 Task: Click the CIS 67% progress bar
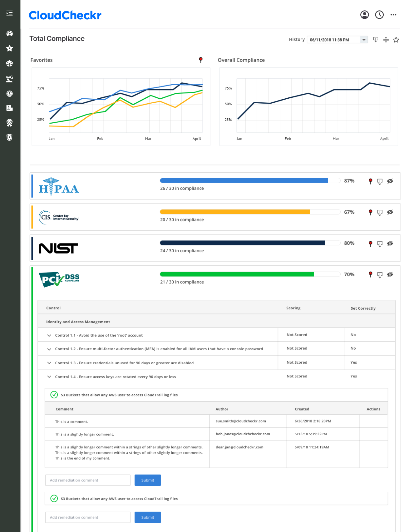point(250,212)
